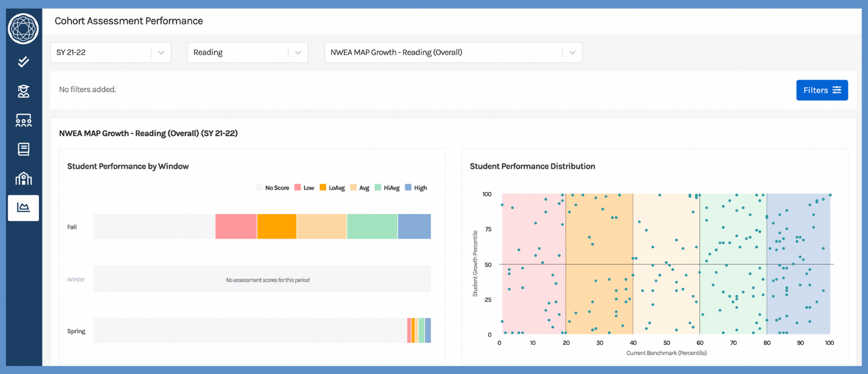
Task: Click the sliders icon on Filters button
Action: (837, 90)
